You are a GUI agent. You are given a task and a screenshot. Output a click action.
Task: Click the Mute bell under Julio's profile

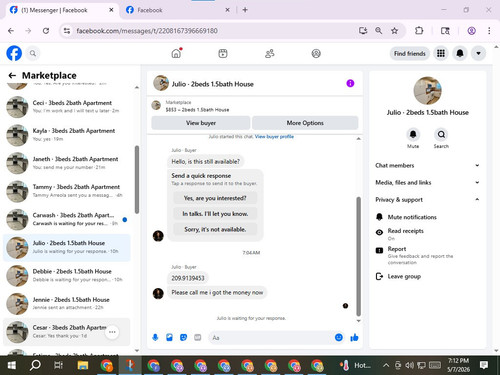(413, 134)
